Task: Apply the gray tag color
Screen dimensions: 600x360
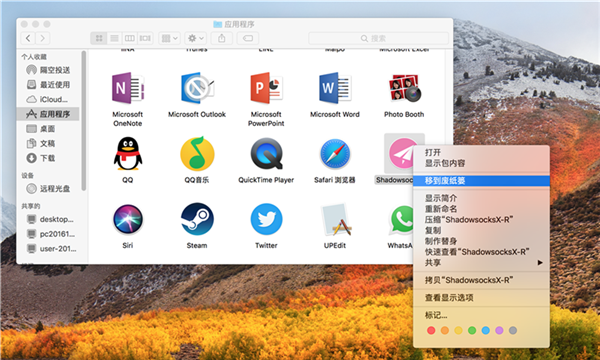Action: [513, 331]
